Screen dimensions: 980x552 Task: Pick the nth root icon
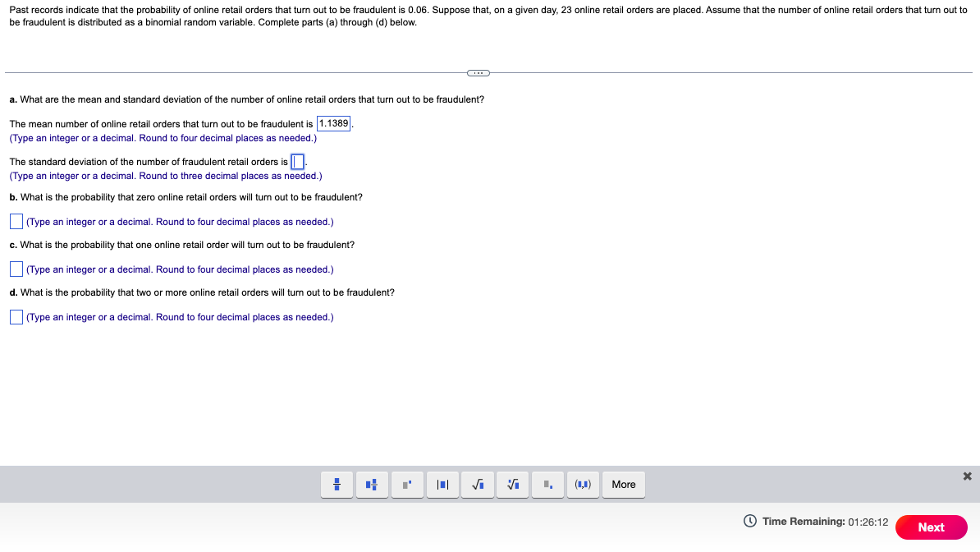pyautogui.click(x=512, y=484)
